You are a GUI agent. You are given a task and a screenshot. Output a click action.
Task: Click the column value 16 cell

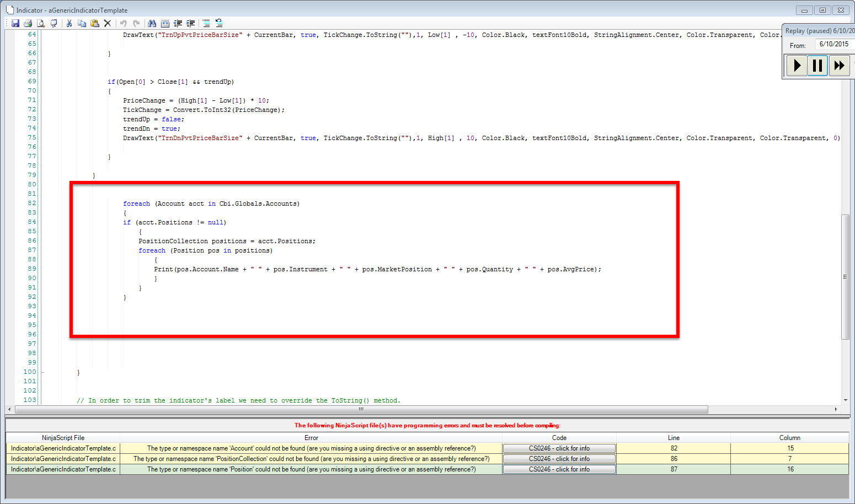pos(790,469)
